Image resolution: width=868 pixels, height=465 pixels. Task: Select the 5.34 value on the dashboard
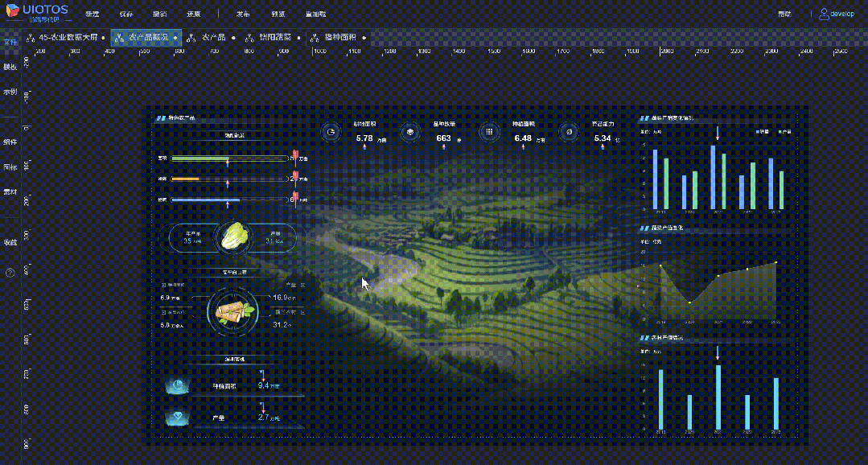pos(603,138)
